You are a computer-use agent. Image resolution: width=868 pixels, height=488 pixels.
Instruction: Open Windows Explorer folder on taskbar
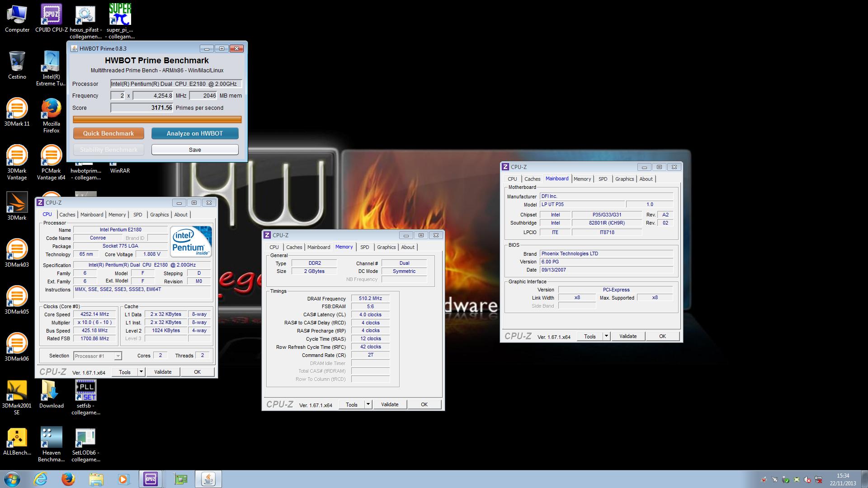coord(96,479)
